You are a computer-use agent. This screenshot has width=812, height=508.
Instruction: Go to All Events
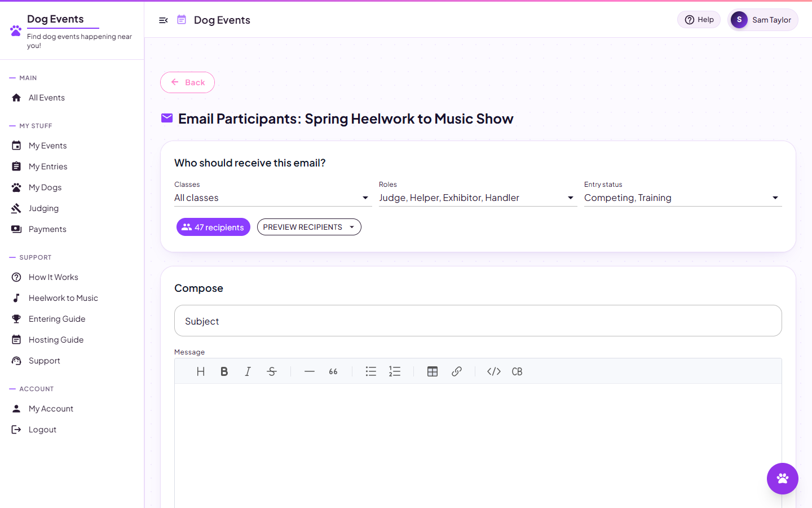pyautogui.click(x=72, y=98)
